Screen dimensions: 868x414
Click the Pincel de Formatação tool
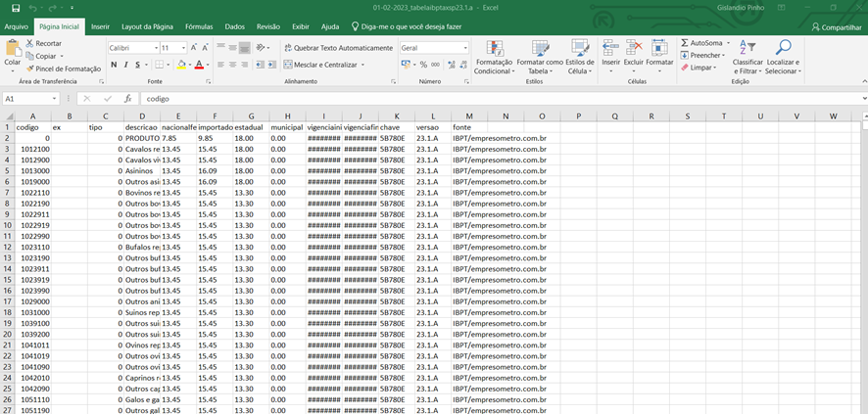pyautogui.click(x=67, y=69)
